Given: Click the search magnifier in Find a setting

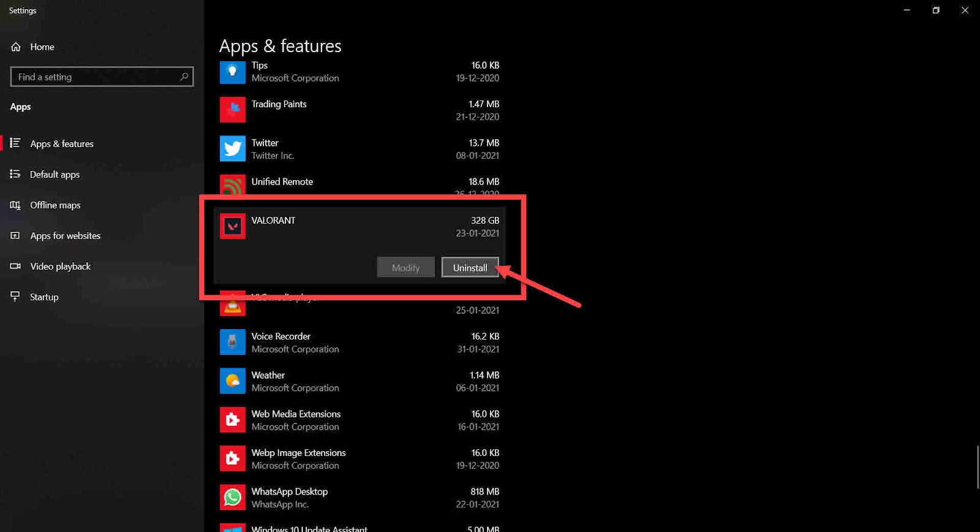Looking at the screenshot, I should (184, 77).
